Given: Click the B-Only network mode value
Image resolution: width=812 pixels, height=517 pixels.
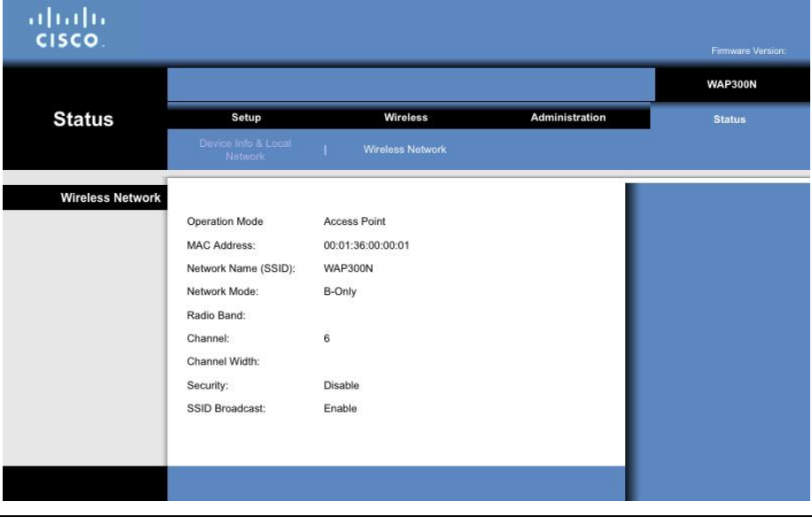Looking at the screenshot, I should tap(340, 291).
